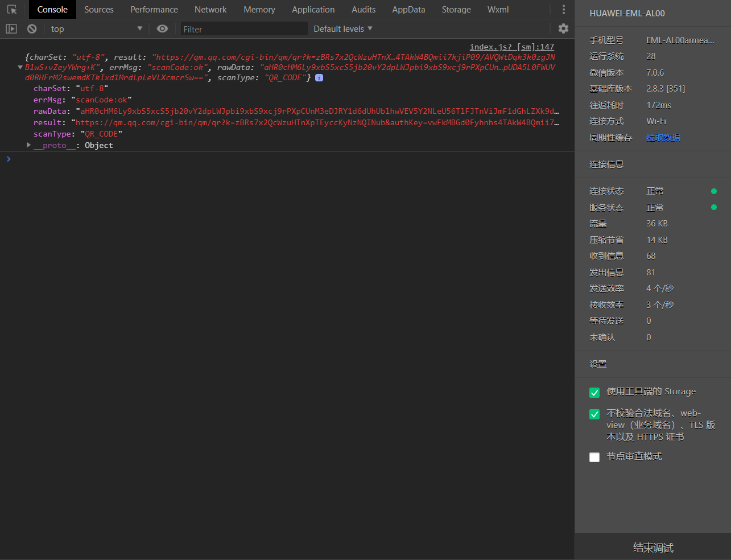Toggle the live expression eye icon
The image size is (731, 560).
tap(163, 28)
